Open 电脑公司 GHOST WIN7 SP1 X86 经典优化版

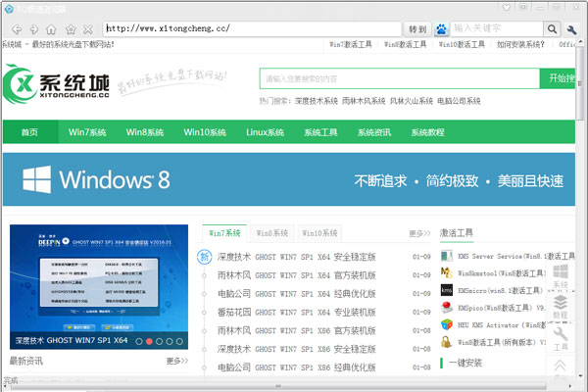click(x=297, y=367)
